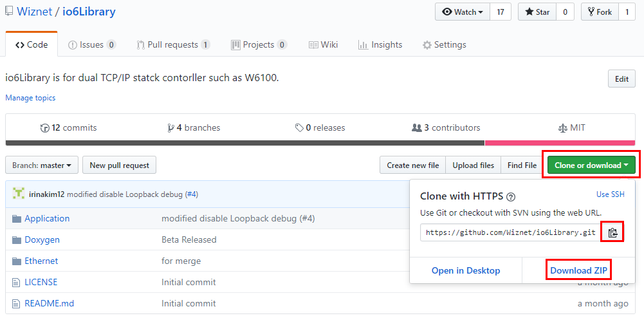Click the Edit description button
Image resolution: width=644 pixels, height=318 pixels.
(621, 79)
